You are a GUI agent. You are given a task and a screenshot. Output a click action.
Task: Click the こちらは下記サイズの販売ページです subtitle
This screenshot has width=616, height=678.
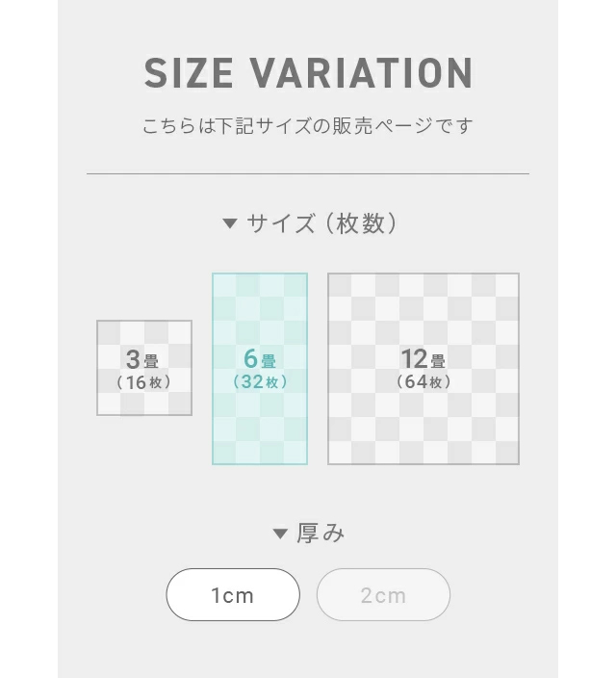(x=308, y=126)
